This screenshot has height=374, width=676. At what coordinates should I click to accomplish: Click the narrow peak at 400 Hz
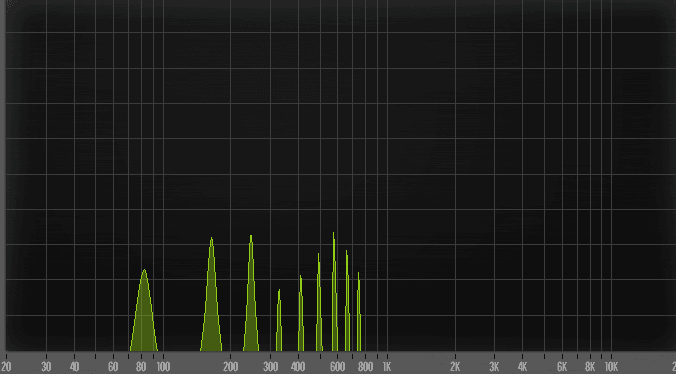pyautogui.click(x=301, y=313)
